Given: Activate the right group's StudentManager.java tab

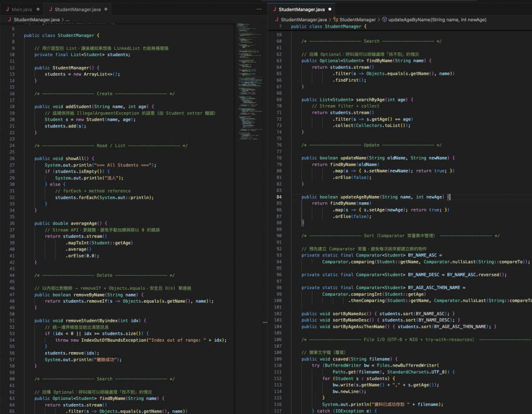Looking at the screenshot, I should 302,9.
